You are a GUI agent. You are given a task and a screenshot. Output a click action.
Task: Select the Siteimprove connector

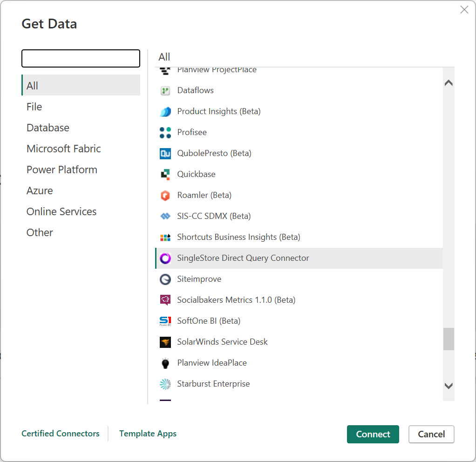(x=199, y=279)
